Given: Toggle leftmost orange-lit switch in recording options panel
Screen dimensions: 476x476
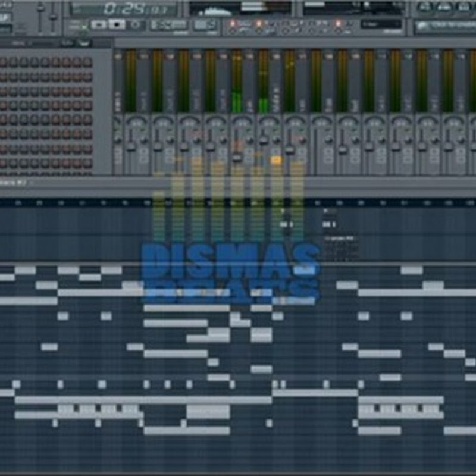Looking at the screenshot, I should point(233,23).
